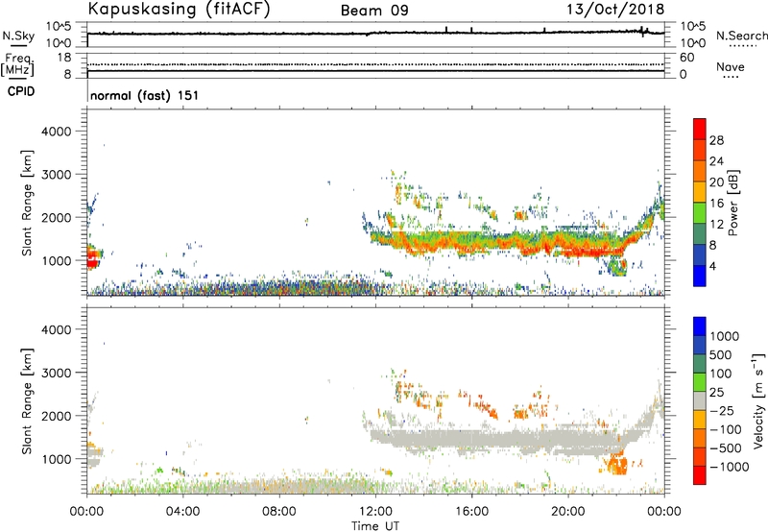Image resolution: width=768 pixels, height=532 pixels.
Task: Click 'Slant Range [km]' label of power panel
Action: pos(27,203)
